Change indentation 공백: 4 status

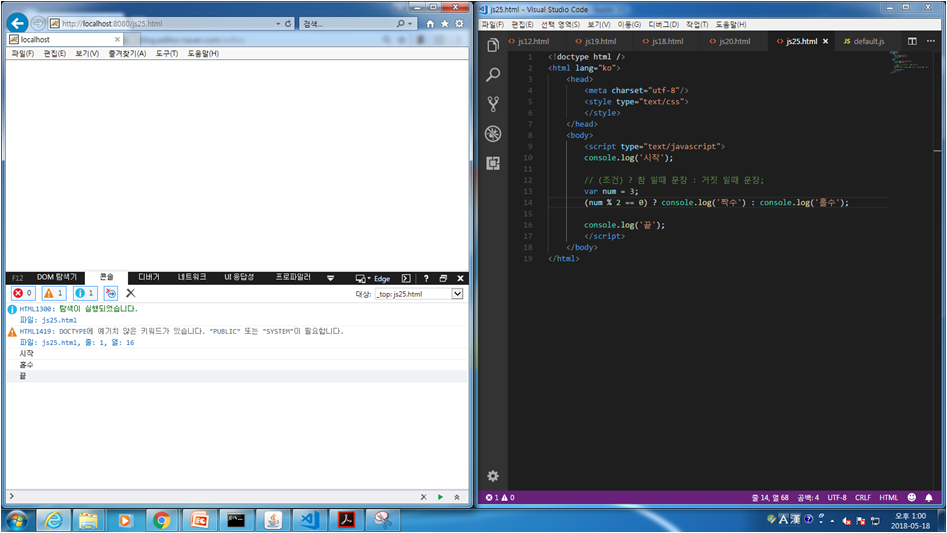click(x=808, y=497)
